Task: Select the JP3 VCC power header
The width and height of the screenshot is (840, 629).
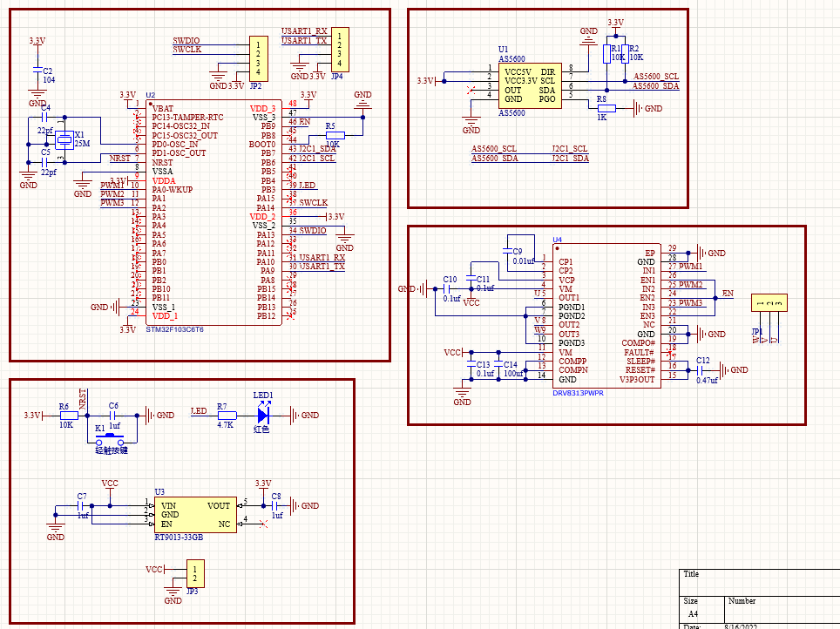Action: 195,574
